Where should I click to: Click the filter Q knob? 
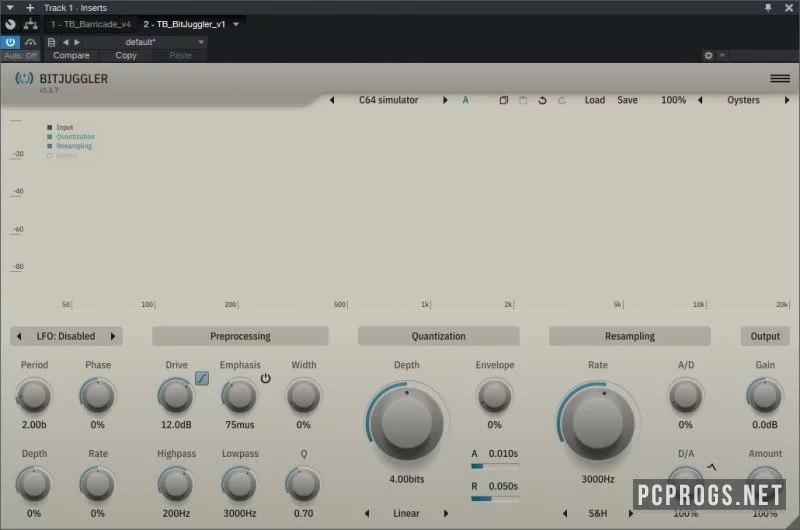(303, 484)
